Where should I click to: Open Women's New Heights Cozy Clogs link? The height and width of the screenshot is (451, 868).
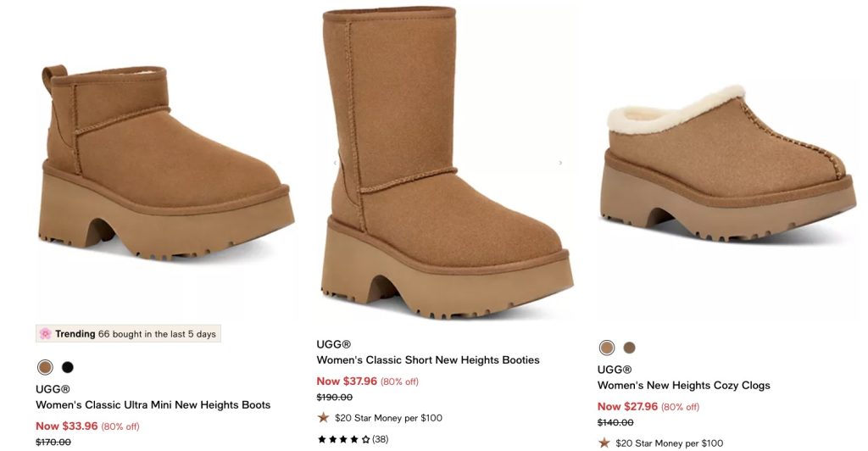click(683, 385)
